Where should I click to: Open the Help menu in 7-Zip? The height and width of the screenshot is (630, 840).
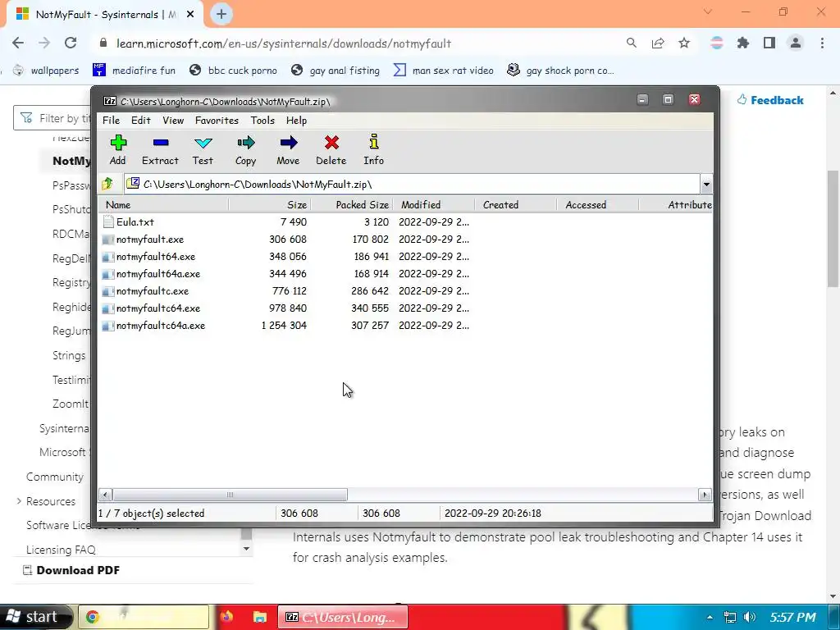(x=296, y=121)
